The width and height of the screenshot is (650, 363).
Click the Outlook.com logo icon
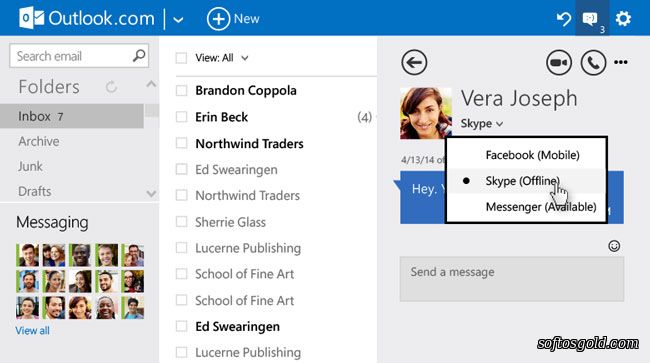click(32, 19)
